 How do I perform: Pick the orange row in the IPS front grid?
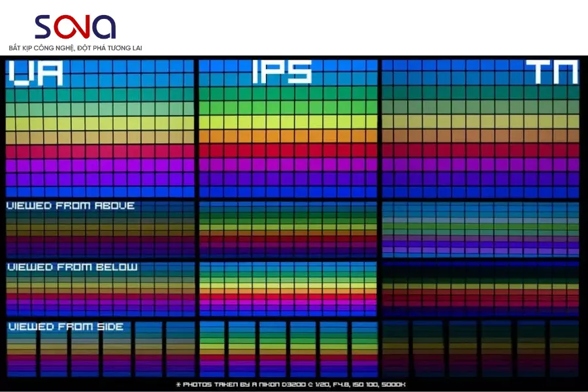(288, 136)
